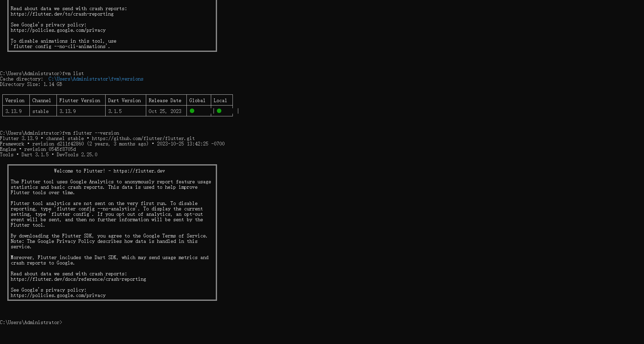Click the 'Welcome to Flutter!' banner heading
This screenshot has height=344, width=644.
coord(109,171)
